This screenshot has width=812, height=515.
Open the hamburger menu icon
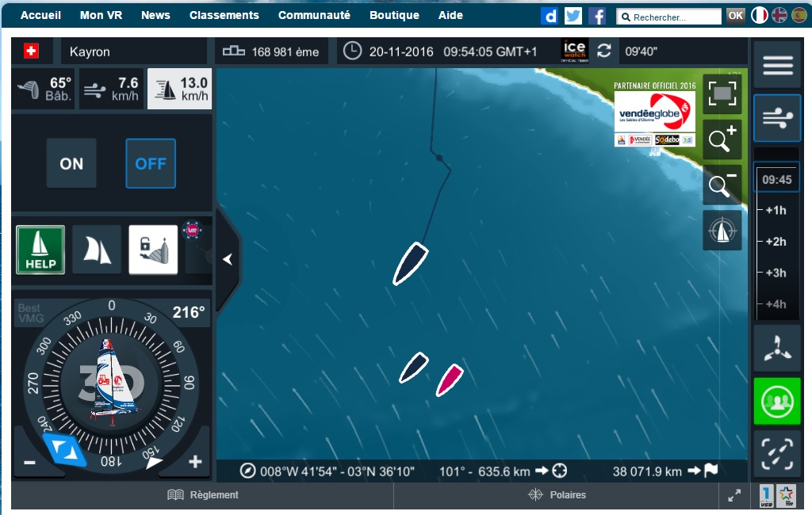click(777, 65)
